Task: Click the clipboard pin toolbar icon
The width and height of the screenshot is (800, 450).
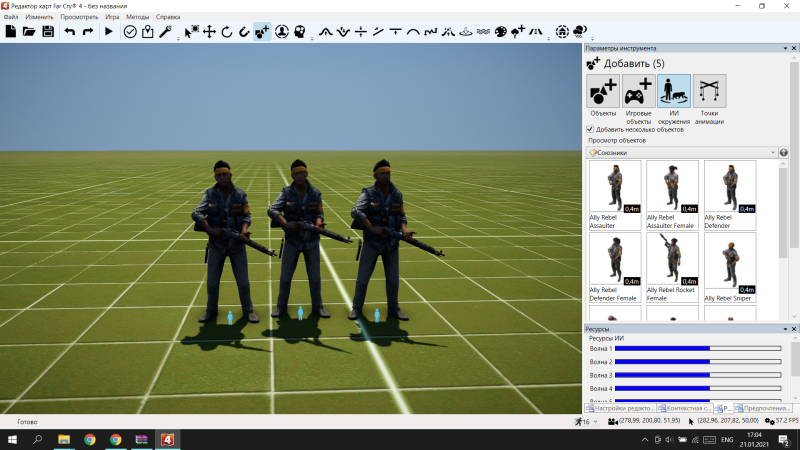Action: (x=147, y=32)
